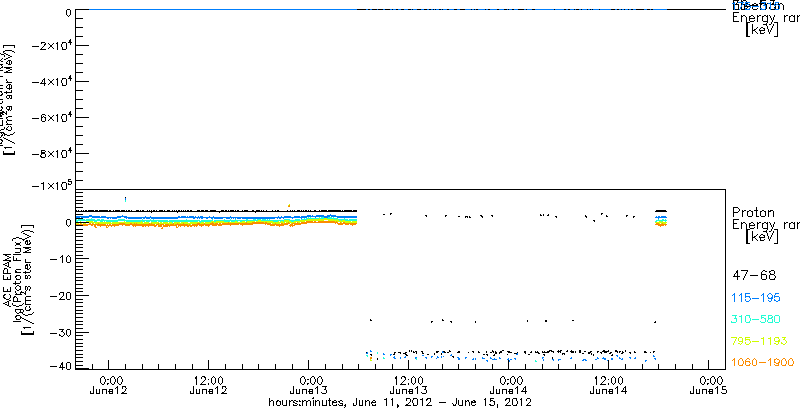The width and height of the screenshot is (800, 410).
Task: Click the hours:minutes date range axis title
Action: (401, 403)
